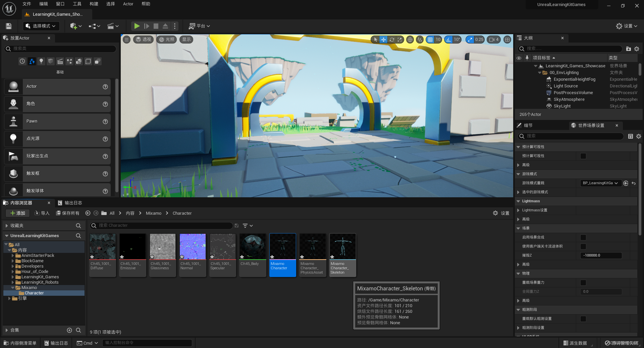
Task: Open the 构建 menu
Action: (94, 4)
